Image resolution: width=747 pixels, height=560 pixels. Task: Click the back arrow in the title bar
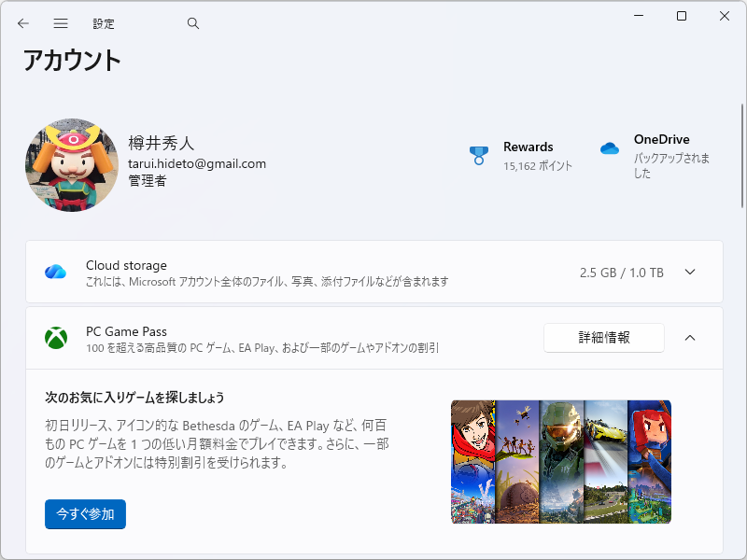(22, 22)
